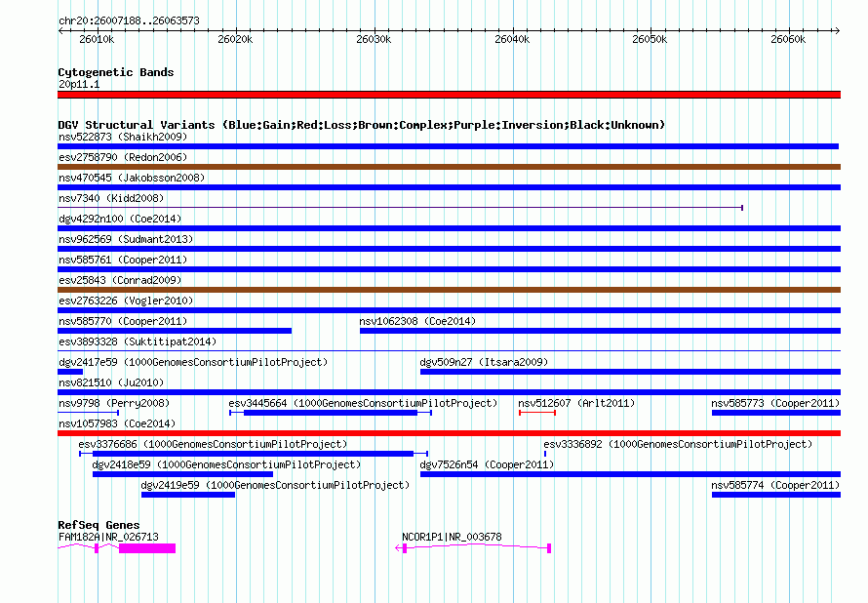Click the 26050k ruler label
The width and height of the screenshot is (868, 603).
tap(650, 39)
